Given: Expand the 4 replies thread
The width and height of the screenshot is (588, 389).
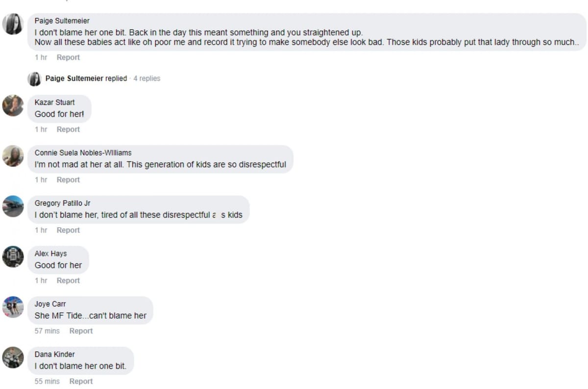Looking at the screenshot, I should (147, 78).
